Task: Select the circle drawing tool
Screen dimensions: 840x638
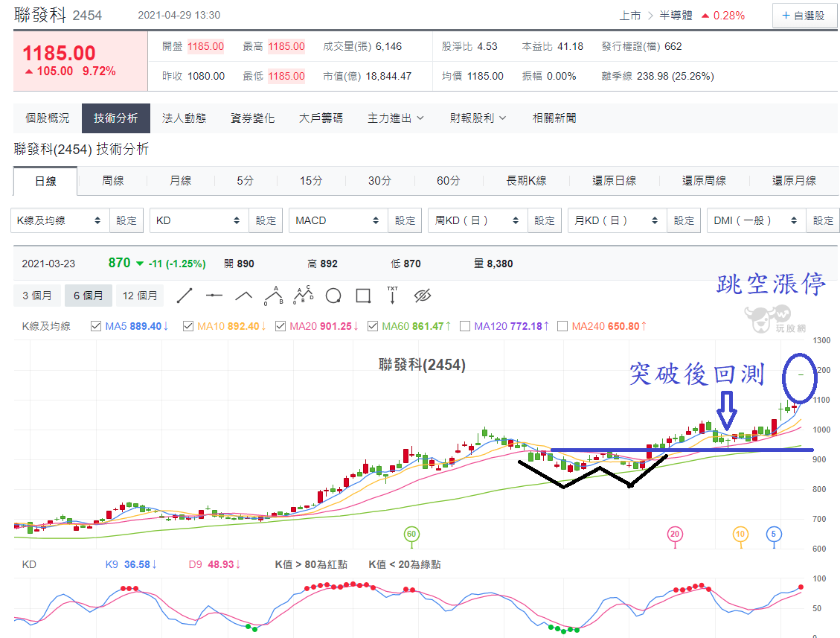Action: tap(333, 296)
